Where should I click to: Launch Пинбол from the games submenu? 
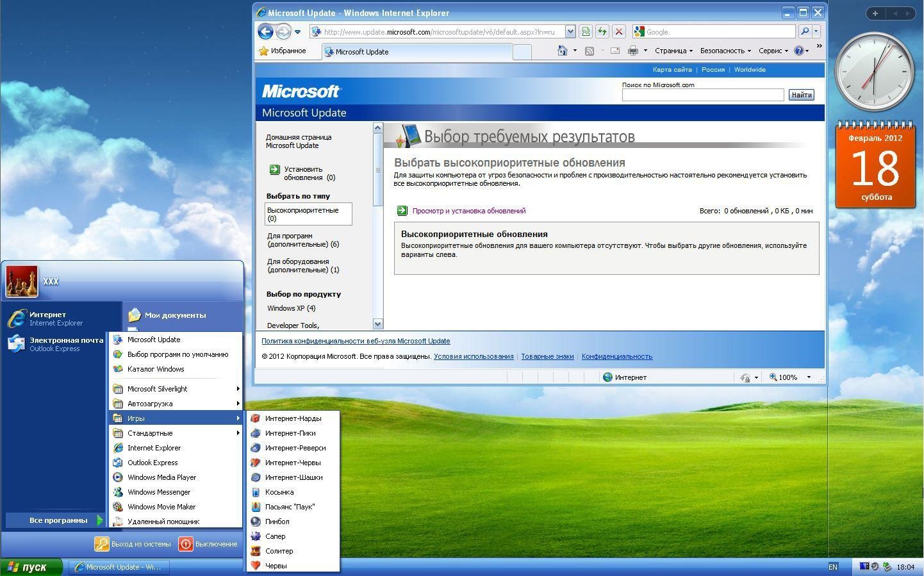(293, 522)
